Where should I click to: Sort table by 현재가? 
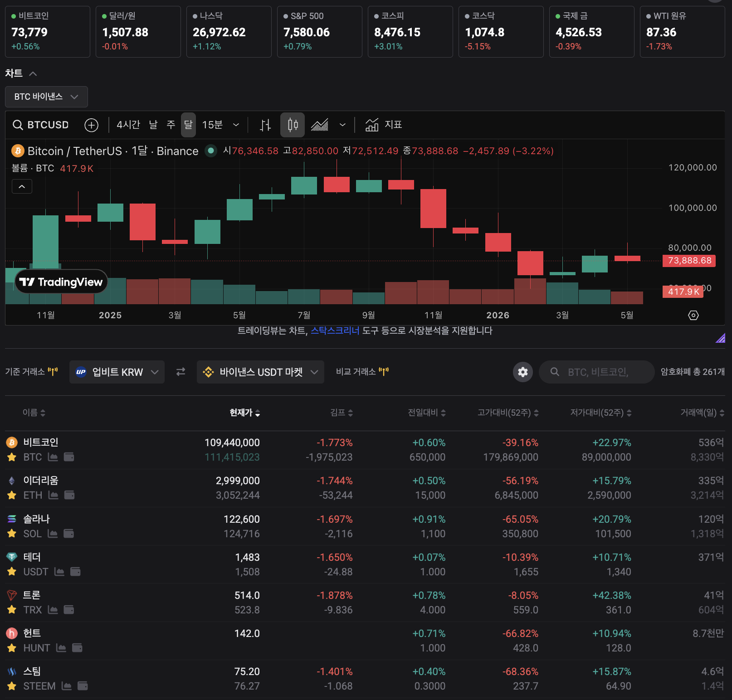(245, 413)
